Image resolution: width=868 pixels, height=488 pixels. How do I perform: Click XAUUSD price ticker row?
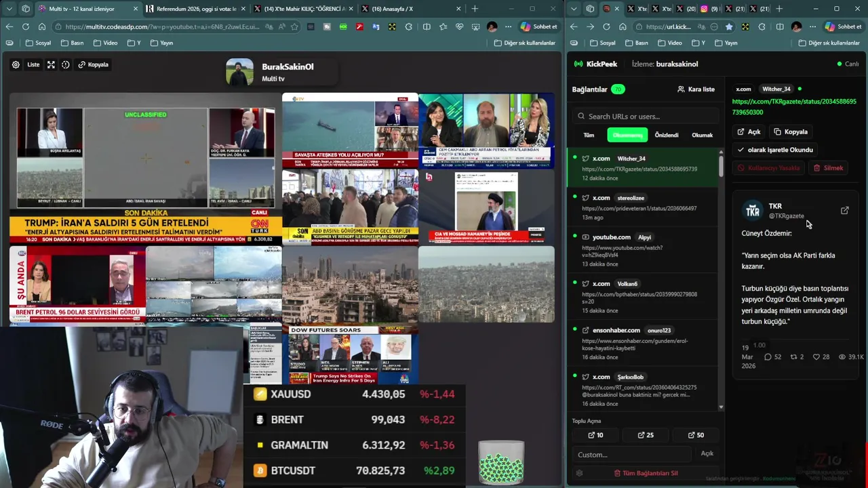pos(354,394)
